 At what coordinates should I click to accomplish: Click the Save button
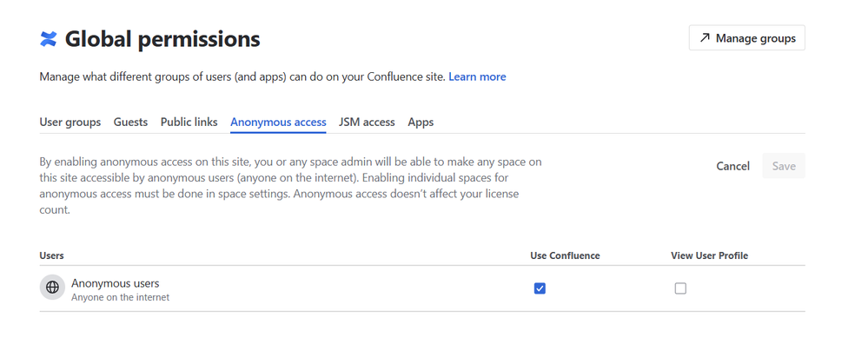[x=784, y=166]
